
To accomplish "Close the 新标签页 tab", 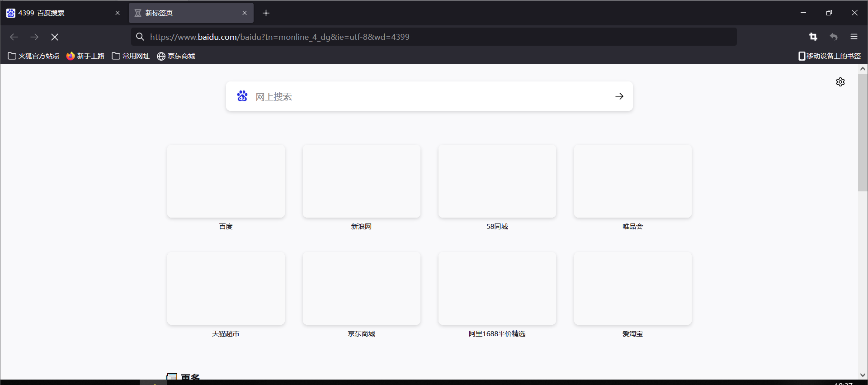I will tap(245, 13).
